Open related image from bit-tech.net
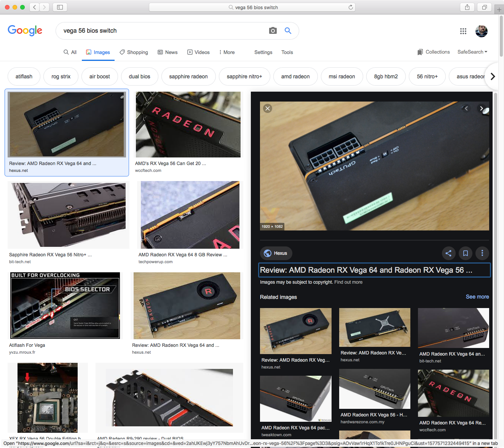This screenshot has width=504, height=448. [453, 328]
